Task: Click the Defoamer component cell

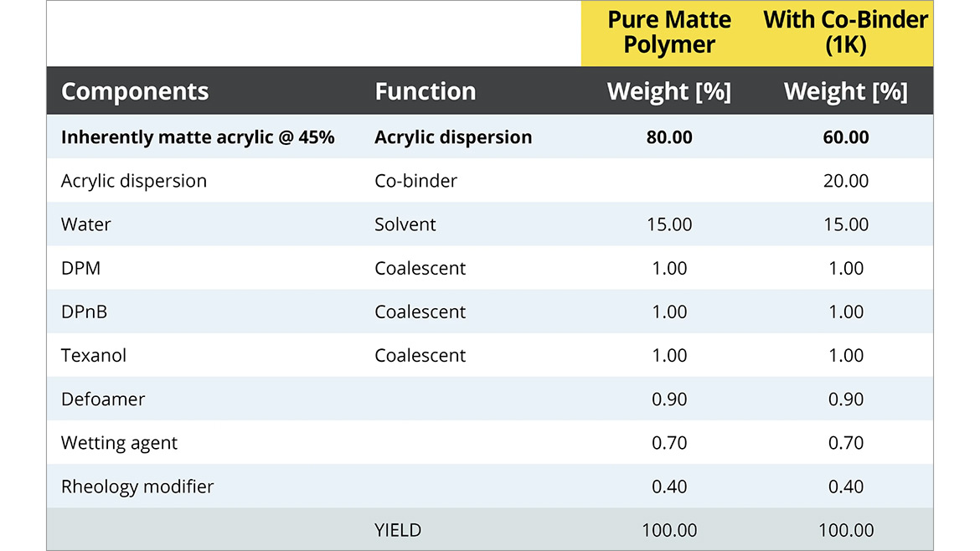Action: pos(103,399)
